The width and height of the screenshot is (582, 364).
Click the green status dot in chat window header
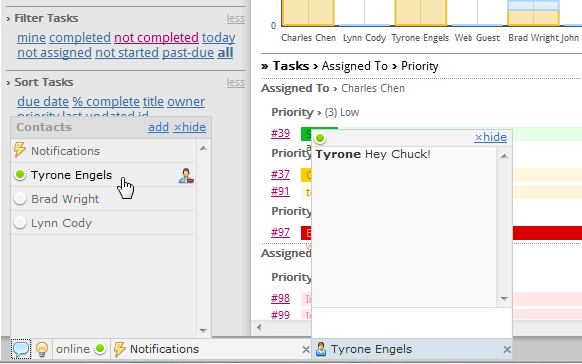click(320, 138)
